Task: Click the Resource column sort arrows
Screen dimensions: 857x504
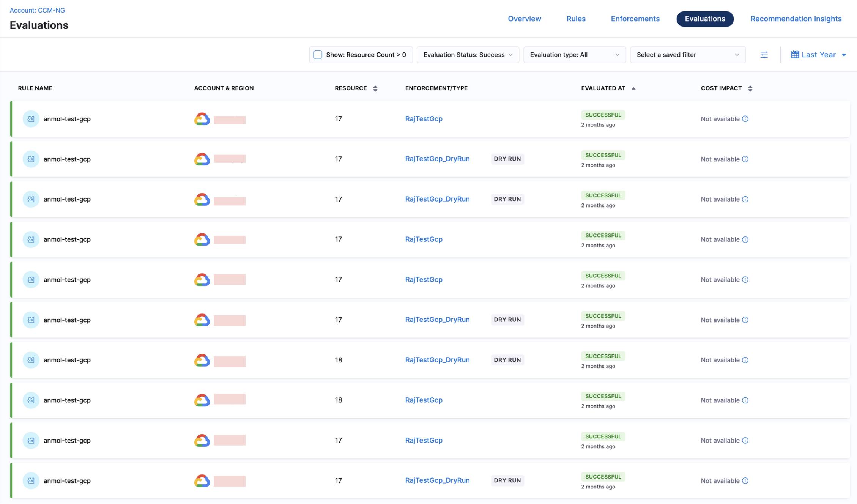Action: [375, 88]
